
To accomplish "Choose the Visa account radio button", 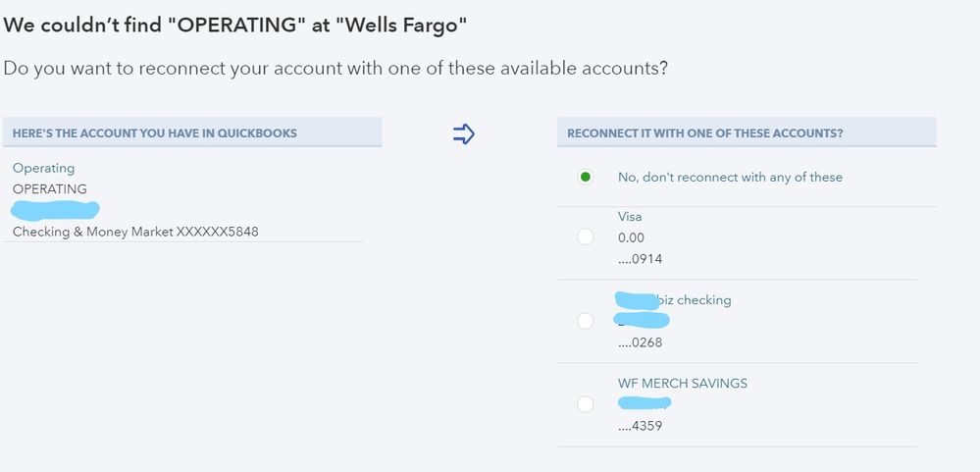I will [x=586, y=236].
